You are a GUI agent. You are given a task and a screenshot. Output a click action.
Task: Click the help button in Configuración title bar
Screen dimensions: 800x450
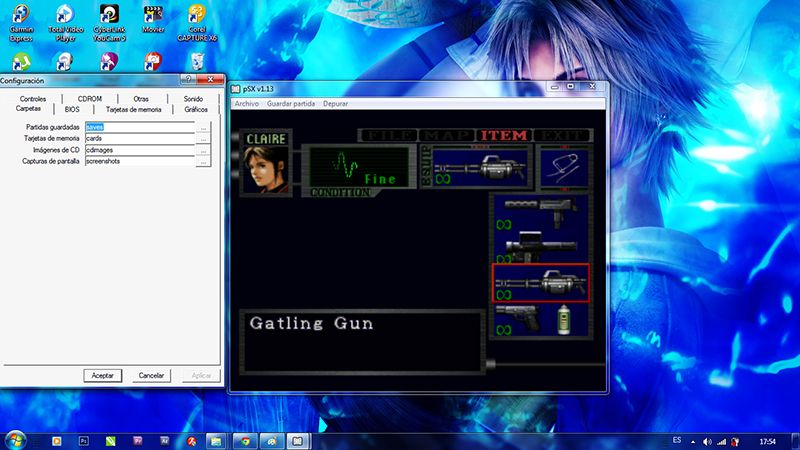[x=188, y=79]
